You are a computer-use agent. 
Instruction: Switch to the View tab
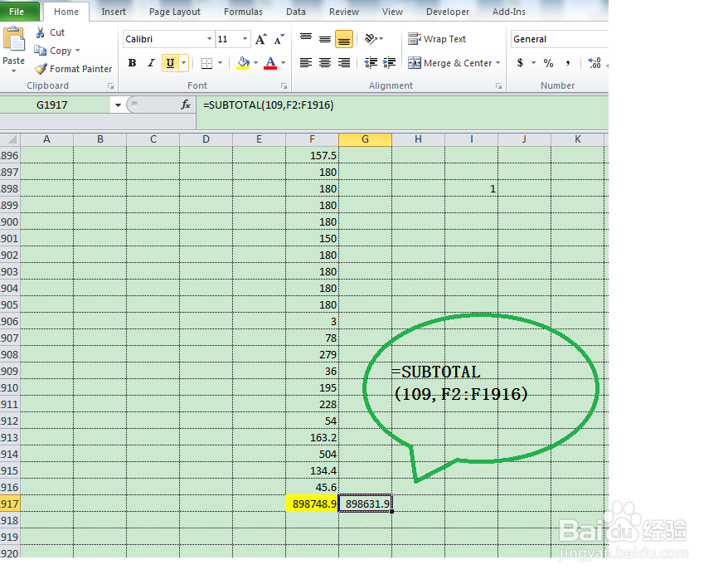click(x=392, y=12)
